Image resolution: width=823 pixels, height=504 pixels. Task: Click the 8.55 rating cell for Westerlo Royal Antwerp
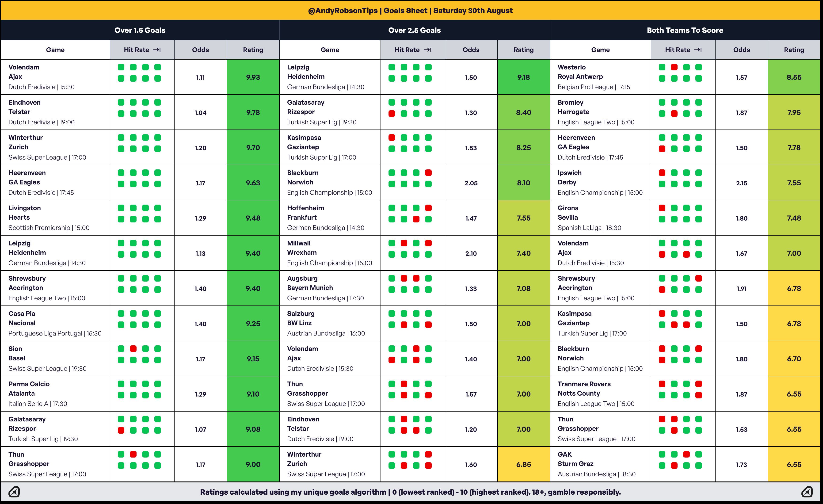[794, 77]
